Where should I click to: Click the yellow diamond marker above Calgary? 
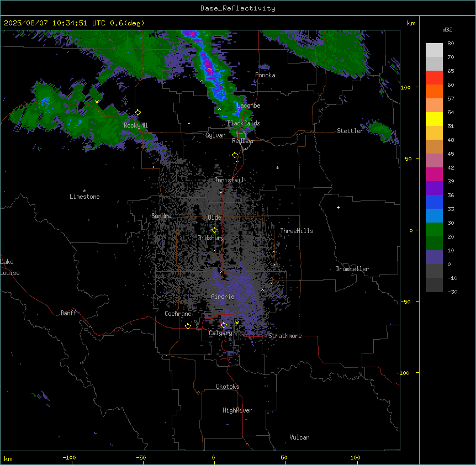click(224, 325)
